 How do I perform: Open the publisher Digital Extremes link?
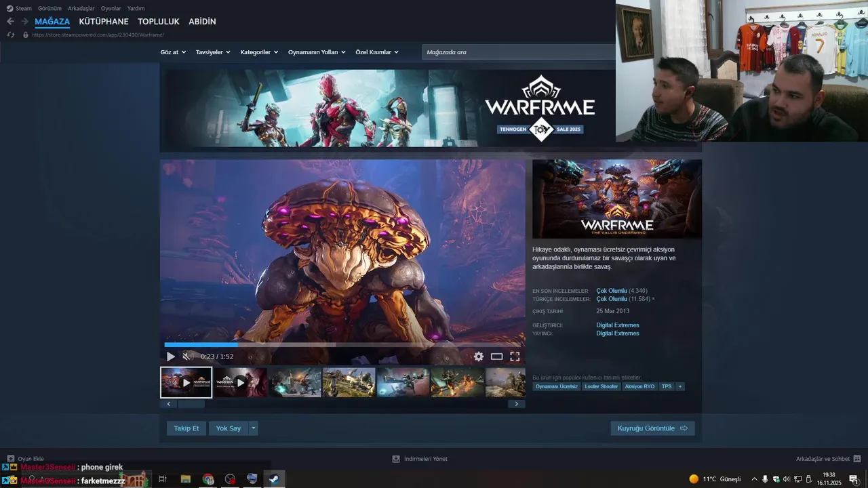[618, 333]
